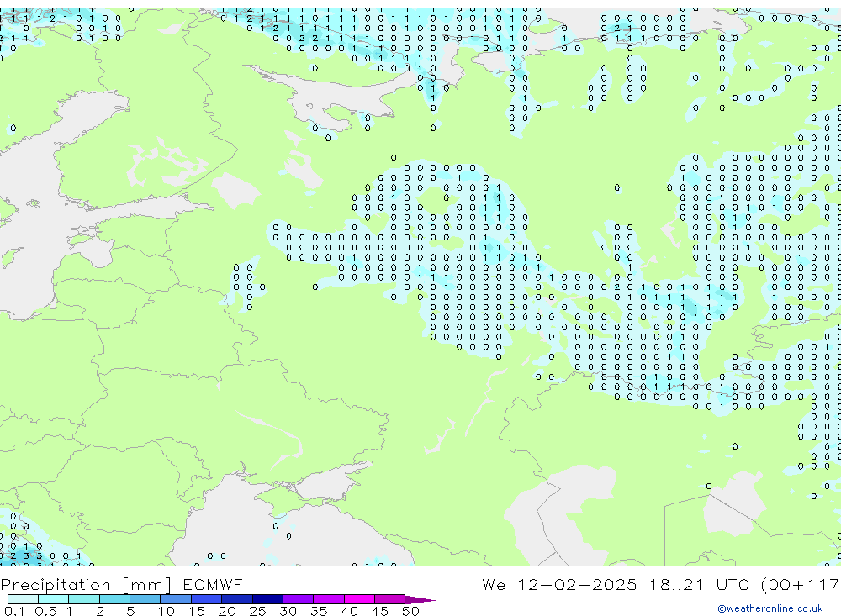Click the legend label '0.5'
The height and width of the screenshot is (616, 841).
45,611
